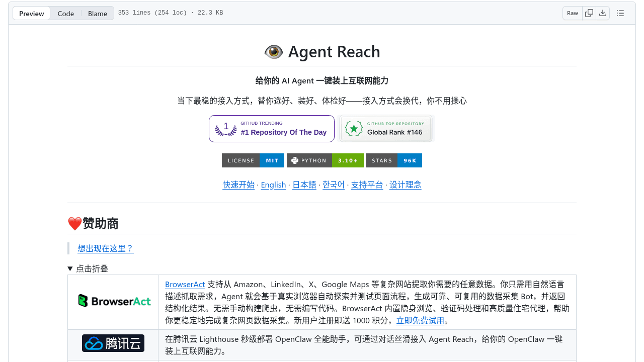Viewport: 644px width, 362px height.
Task: Click the Stars 96K badge
Action: (394, 160)
